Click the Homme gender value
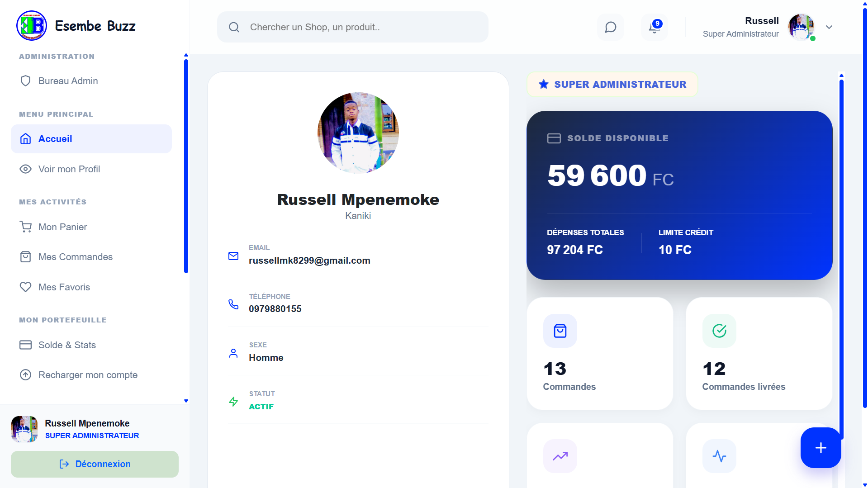Viewport: 868px width, 488px height. tap(266, 358)
